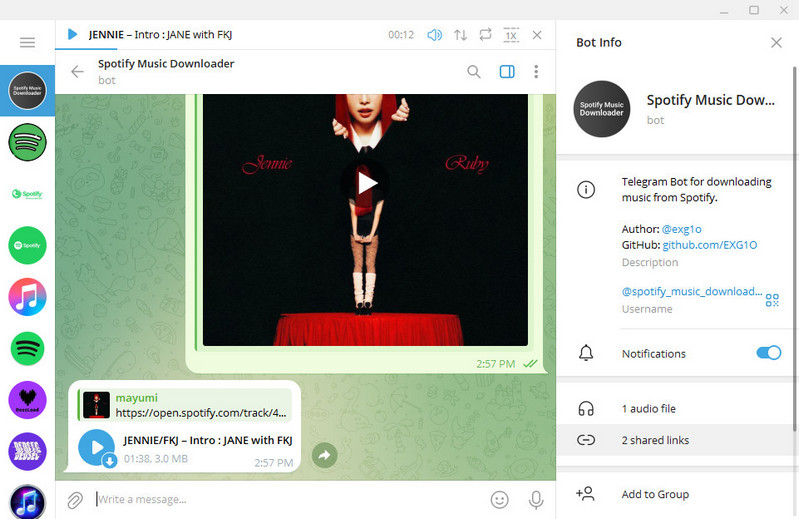Maximize the Telegram window

[754, 10]
